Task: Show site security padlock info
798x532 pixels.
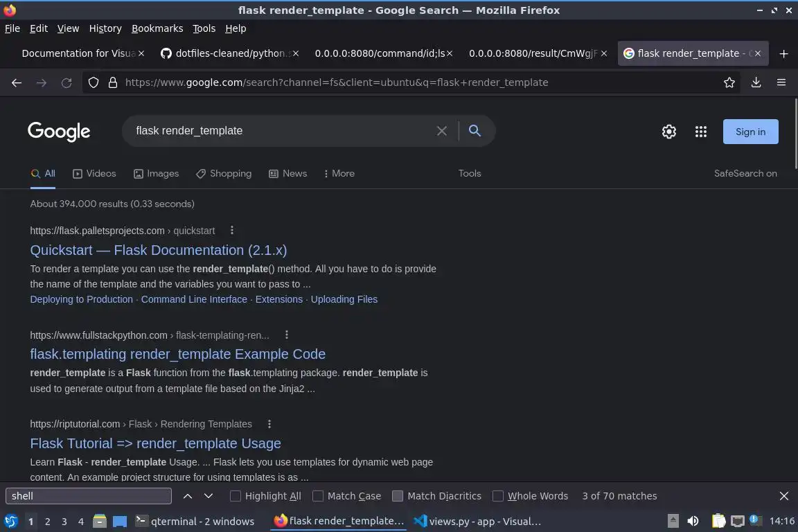Action: pos(113,82)
